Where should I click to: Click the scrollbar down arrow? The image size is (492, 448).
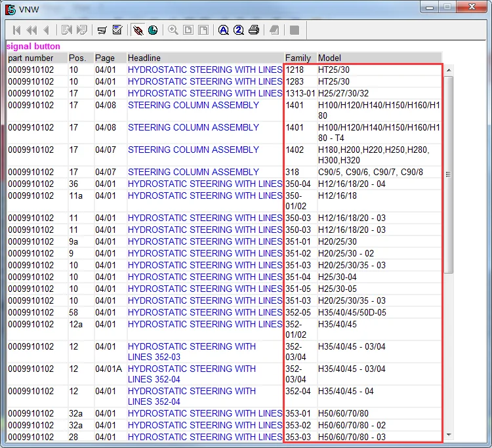449,434
